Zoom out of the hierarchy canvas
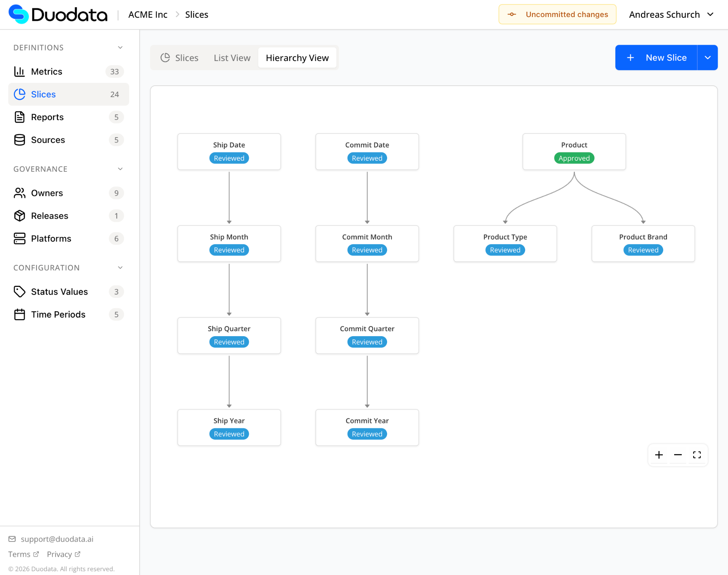The width and height of the screenshot is (728, 575). 678,455
